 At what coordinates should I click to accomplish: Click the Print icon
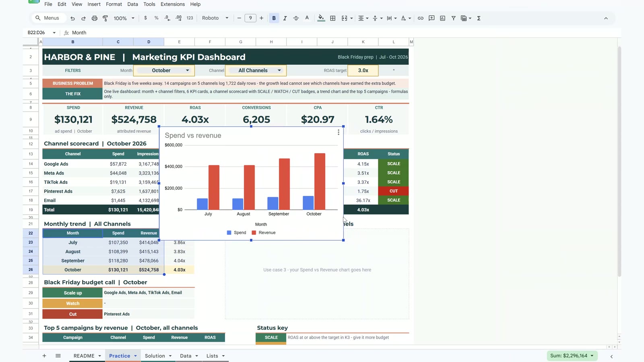[94, 18]
